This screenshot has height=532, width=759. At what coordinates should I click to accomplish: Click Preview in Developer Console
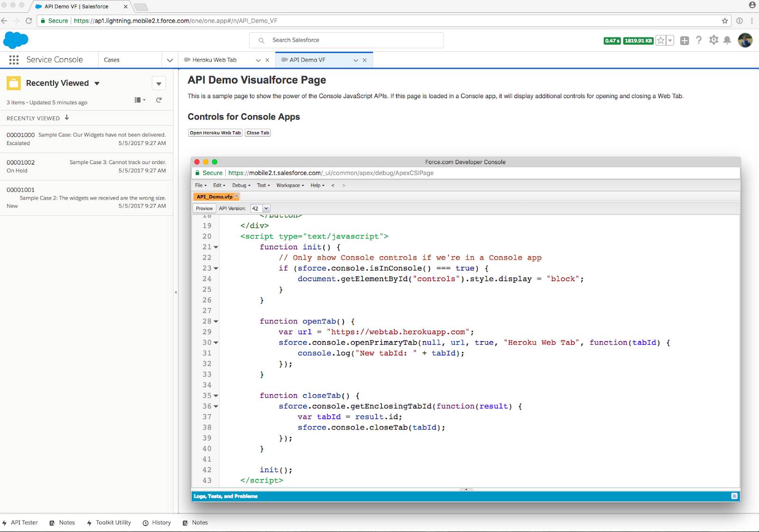tap(204, 208)
